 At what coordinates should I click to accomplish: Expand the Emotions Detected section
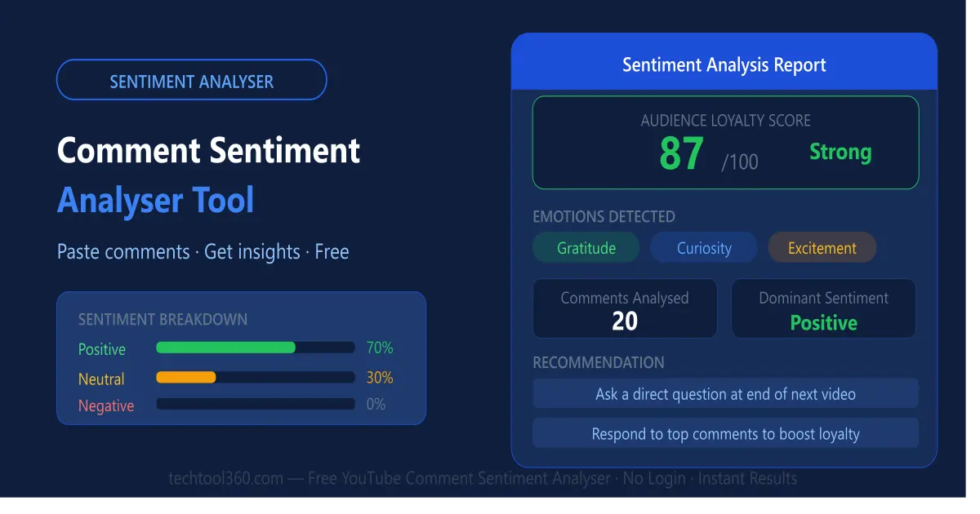pyautogui.click(x=604, y=216)
